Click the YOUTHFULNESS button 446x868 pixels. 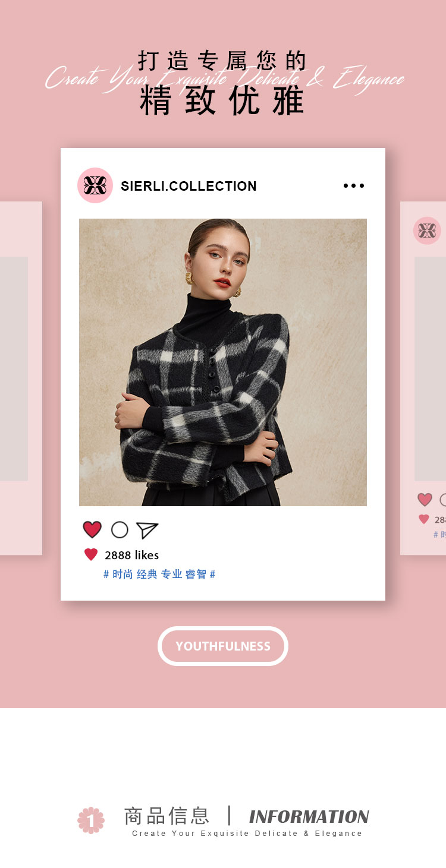(x=223, y=646)
